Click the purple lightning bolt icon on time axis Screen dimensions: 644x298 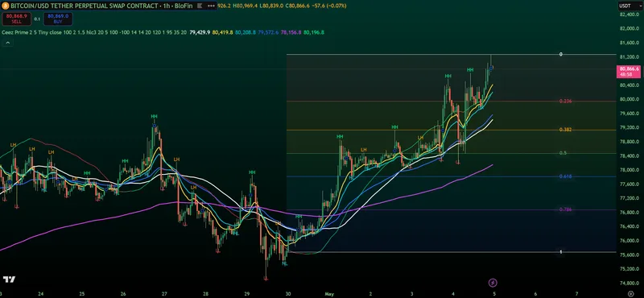click(x=493, y=283)
